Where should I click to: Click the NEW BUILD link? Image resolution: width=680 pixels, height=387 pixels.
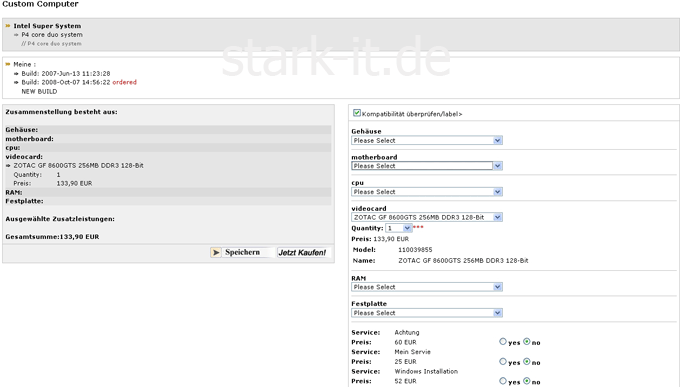(x=39, y=92)
